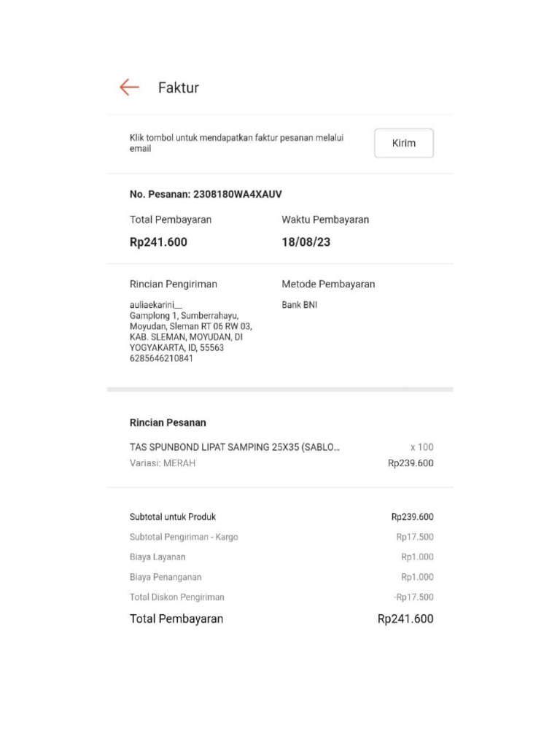Image resolution: width=560 pixels, height=747 pixels.
Task: Click the Rincian Pesanan heading
Action: click(168, 422)
